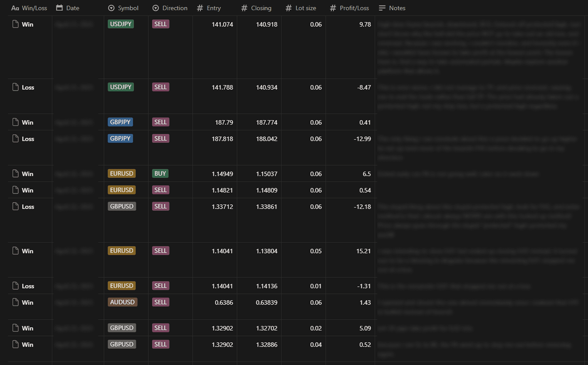Select the GBPJPY tag in the 187.79 entry row
Viewport: 588px width, 365px height.
120,122
